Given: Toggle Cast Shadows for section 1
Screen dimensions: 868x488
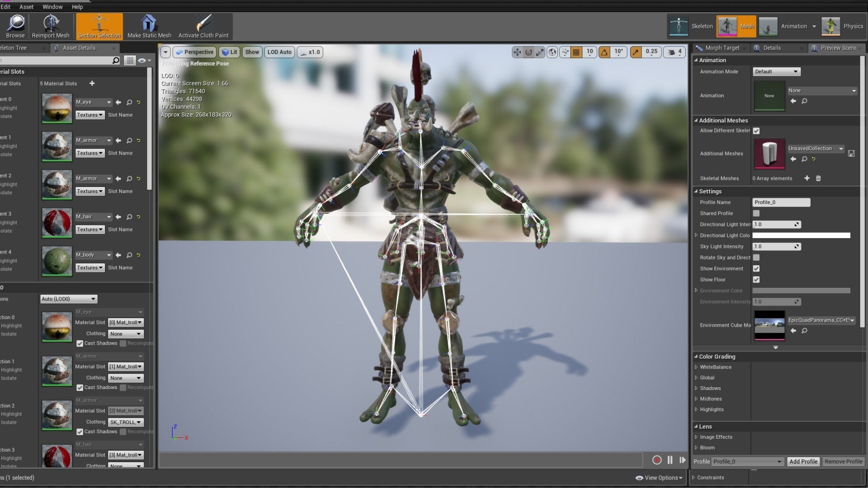Looking at the screenshot, I should [80, 388].
